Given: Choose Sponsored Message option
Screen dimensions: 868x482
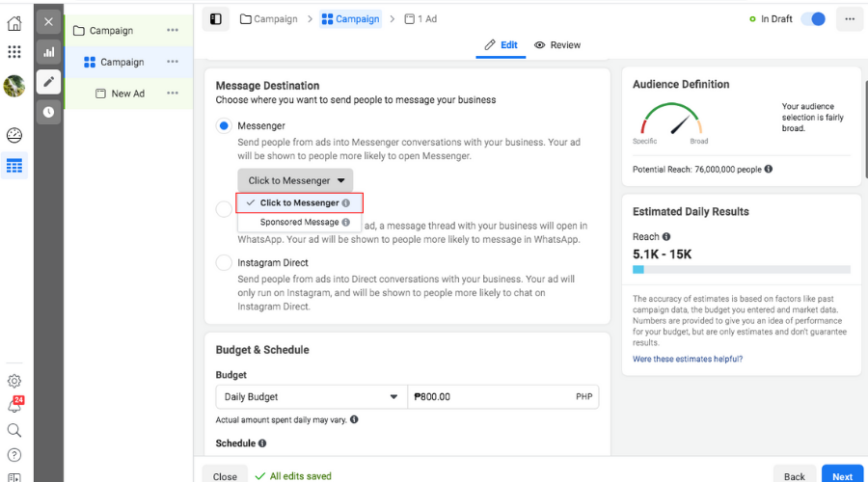Looking at the screenshot, I should [300, 222].
